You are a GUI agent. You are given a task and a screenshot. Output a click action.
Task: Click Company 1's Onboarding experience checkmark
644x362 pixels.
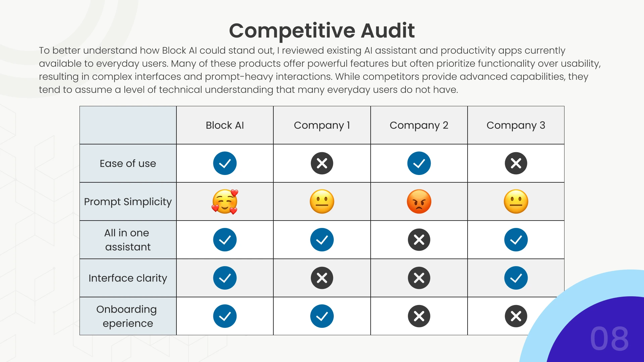pyautogui.click(x=322, y=316)
